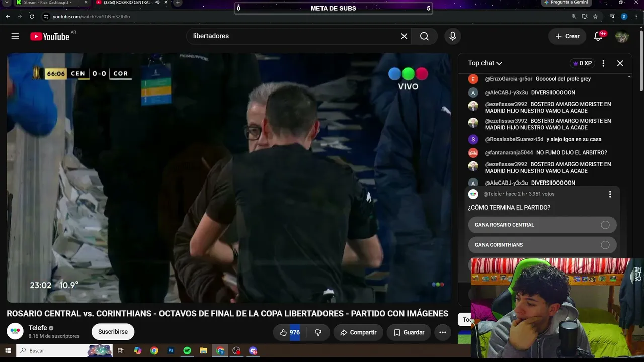Like the video with thumbs up

(x=290, y=332)
